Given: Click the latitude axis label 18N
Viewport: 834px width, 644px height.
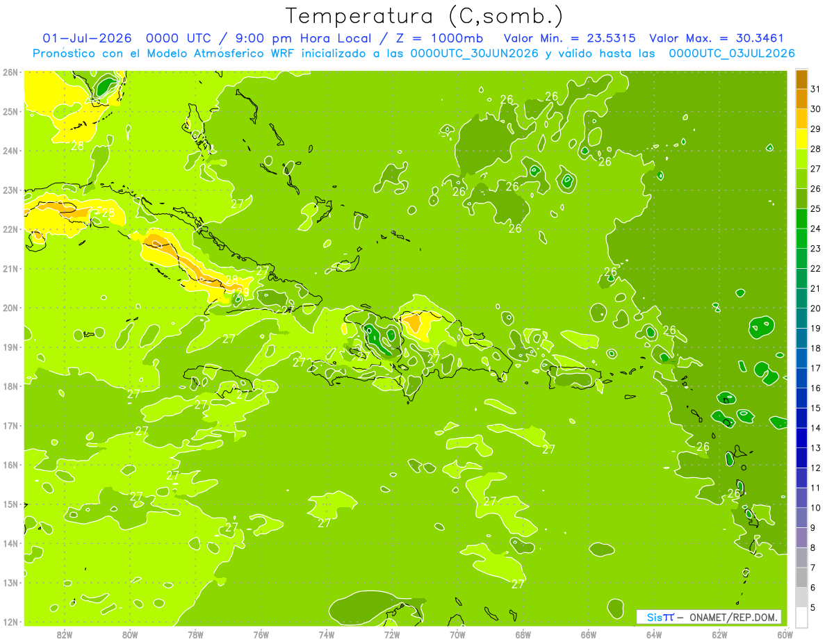Looking at the screenshot, I should (10, 386).
